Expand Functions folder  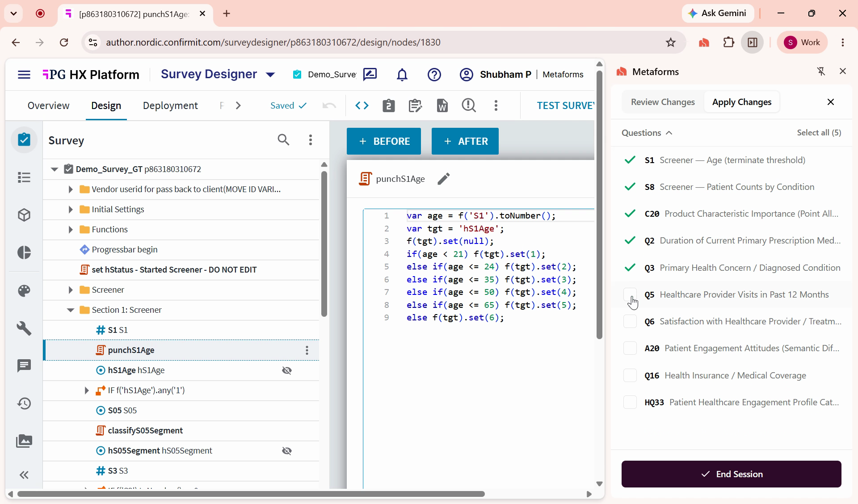point(70,230)
